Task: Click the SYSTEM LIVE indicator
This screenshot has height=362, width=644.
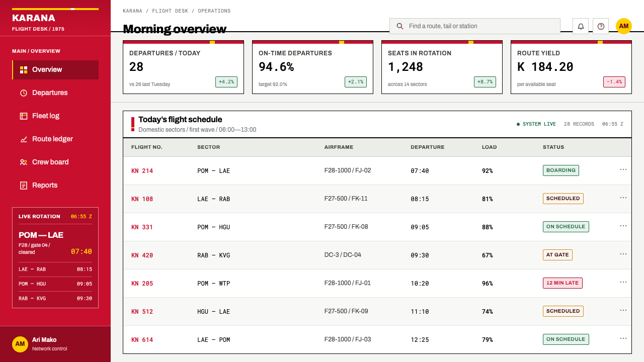Action: pyautogui.click(x=536, y=124)
